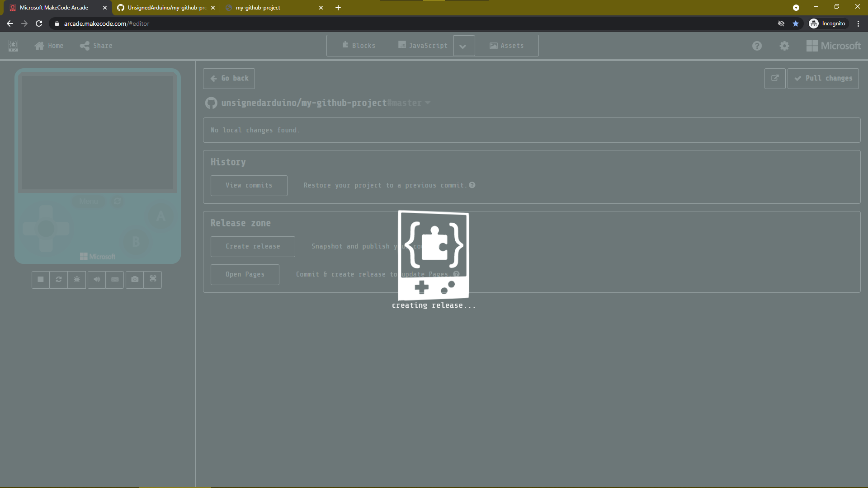Viewport: 868px width, 488px height.
Task: Mute the simulator audio
Action: click(x=97, y=280)
